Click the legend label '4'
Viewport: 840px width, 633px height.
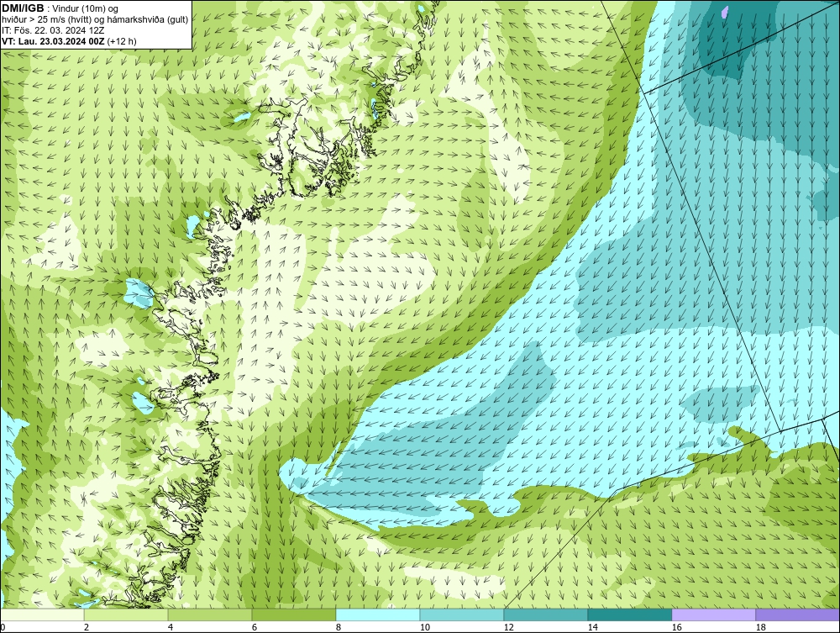[171, 628]
